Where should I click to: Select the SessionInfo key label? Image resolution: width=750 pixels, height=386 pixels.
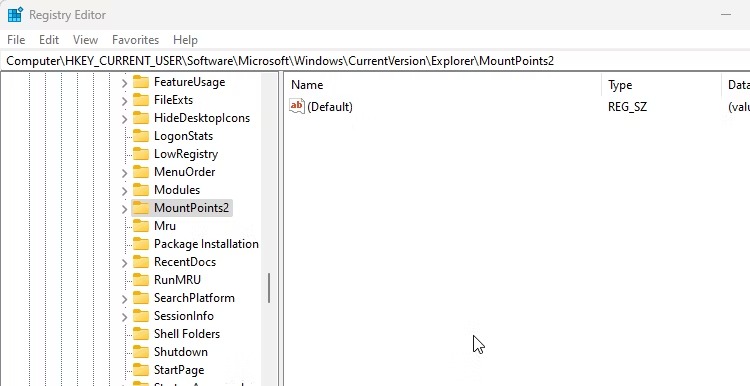click(x=184, y=316)
